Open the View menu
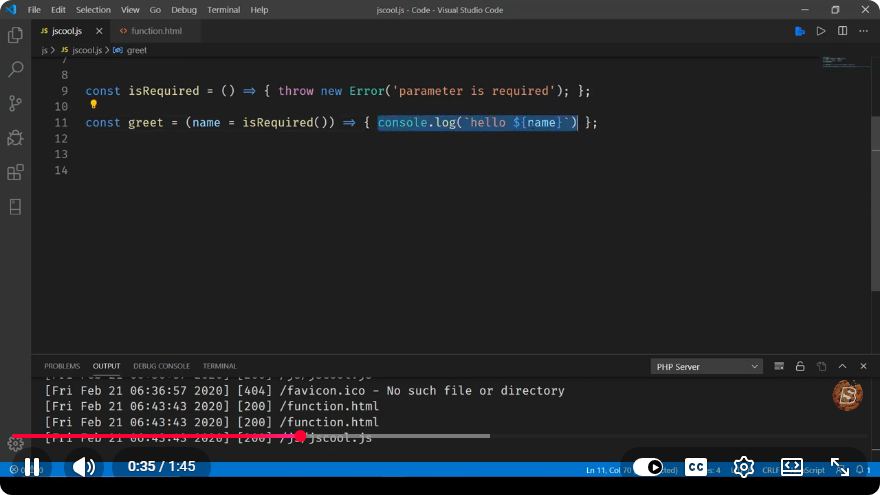Viewport: 880px width, 495px height. pyautogui.click(x=130, y=10)
